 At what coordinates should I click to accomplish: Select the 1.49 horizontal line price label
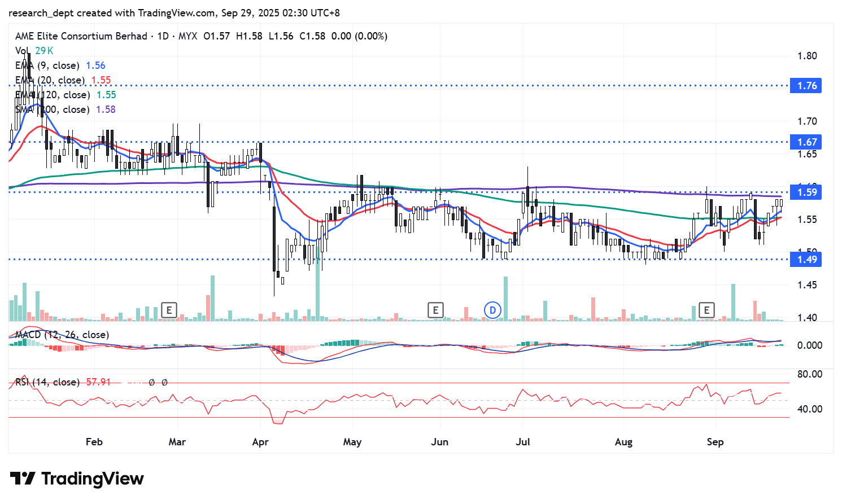806,260
